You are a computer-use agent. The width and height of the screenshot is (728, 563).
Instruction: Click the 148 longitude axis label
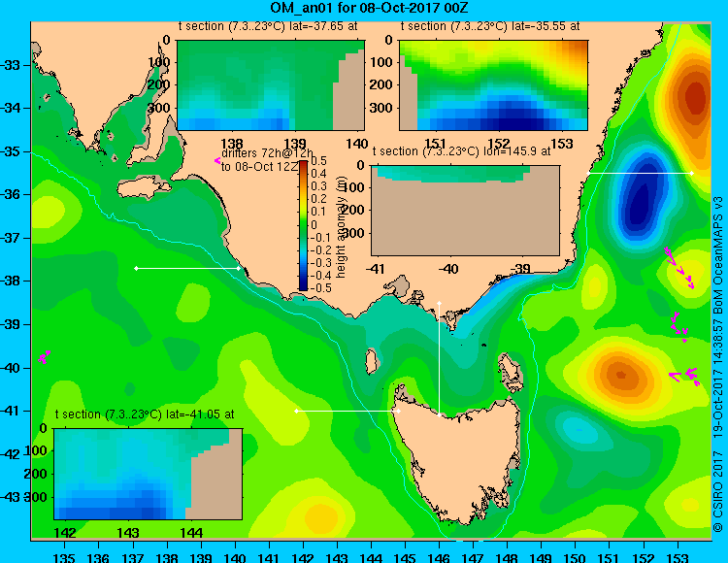507,557
